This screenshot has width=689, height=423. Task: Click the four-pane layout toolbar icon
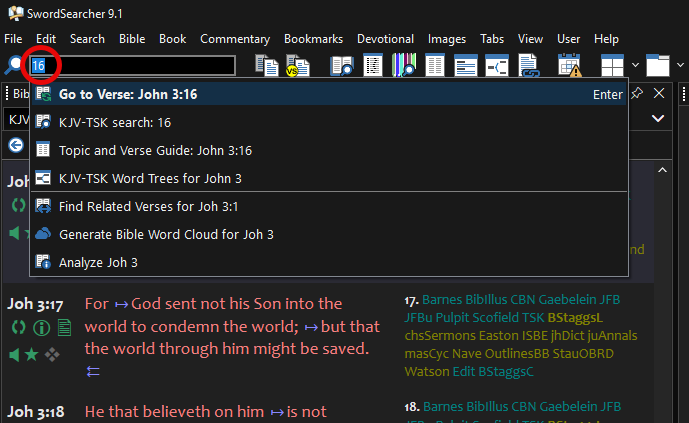click(x=612, y=65)
